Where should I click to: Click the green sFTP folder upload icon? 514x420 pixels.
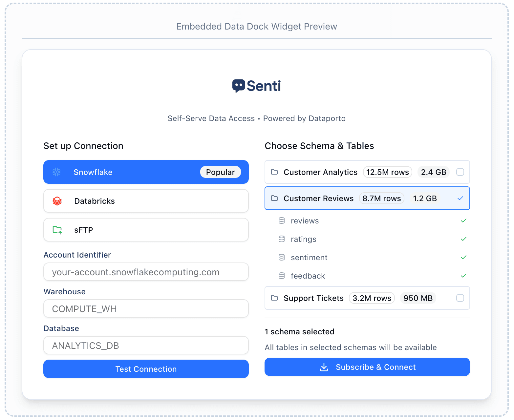pos(57,230)
